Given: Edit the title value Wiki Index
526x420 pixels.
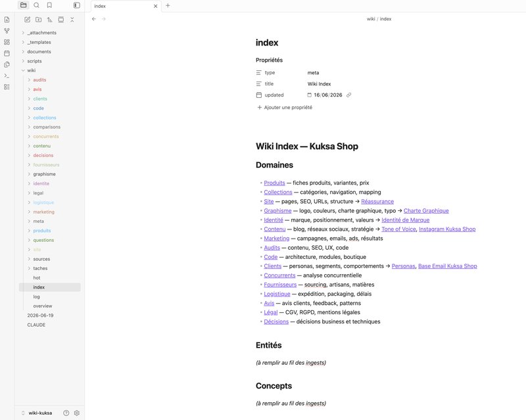Looking at the screenshot, I should point(319,84).
